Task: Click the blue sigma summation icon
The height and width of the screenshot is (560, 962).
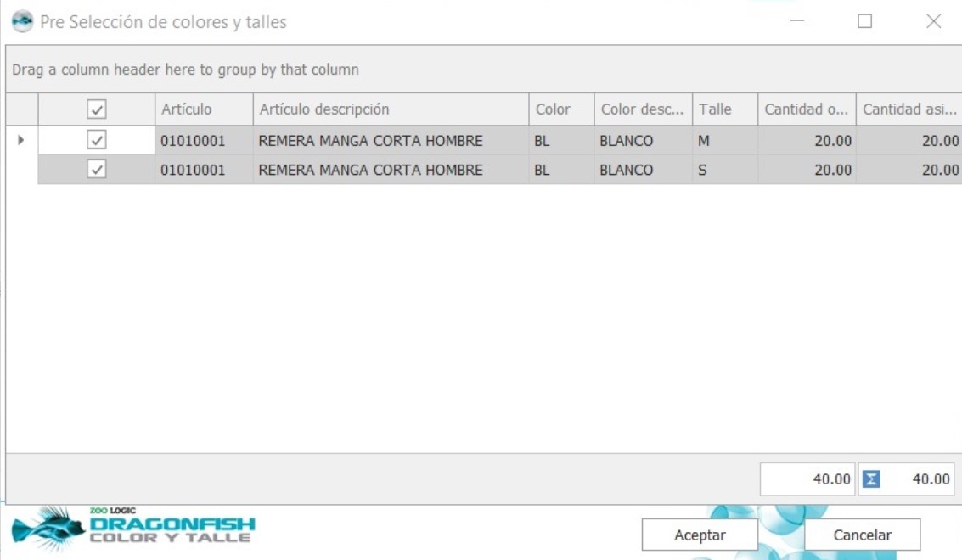Action: pos(869,478)
